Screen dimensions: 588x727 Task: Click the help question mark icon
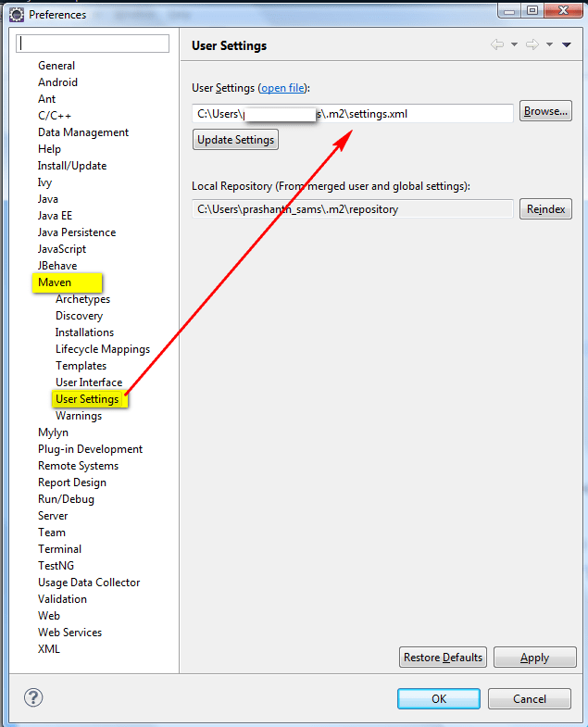33,697
